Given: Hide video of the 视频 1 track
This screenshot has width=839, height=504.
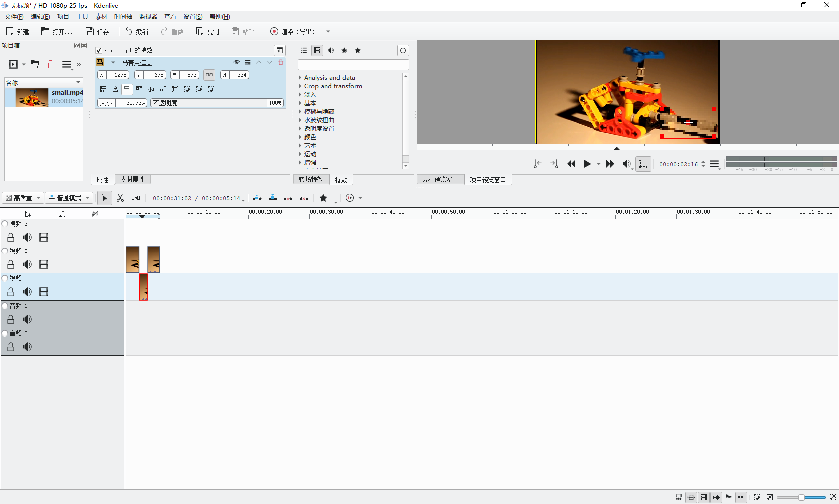Looking at the screenshot, I should (44, 292).
